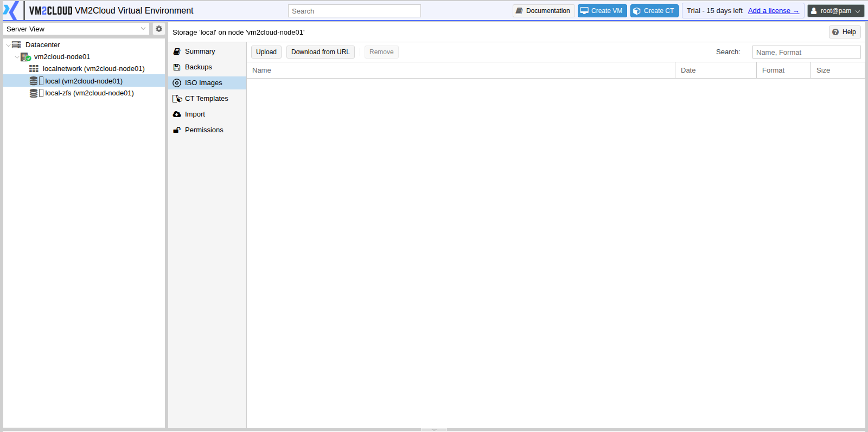This screenshot has height=432, width=868.
Task: Click the Backups floppy disk icon
Action: tap(177, 67)
